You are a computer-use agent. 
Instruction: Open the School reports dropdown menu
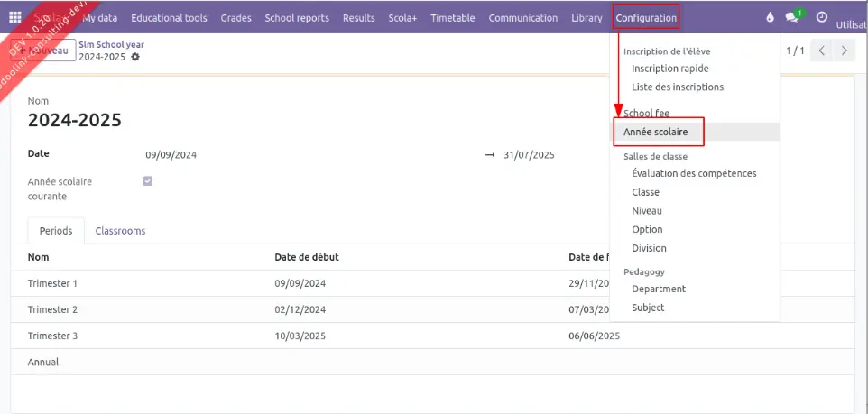[297, 18]
